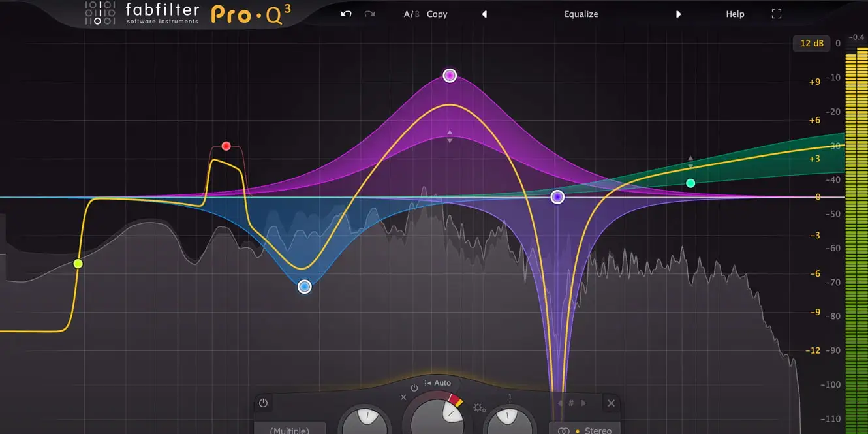
Task: Open the 12 dB display range dropdown
Action: click(x=812, y=44)
